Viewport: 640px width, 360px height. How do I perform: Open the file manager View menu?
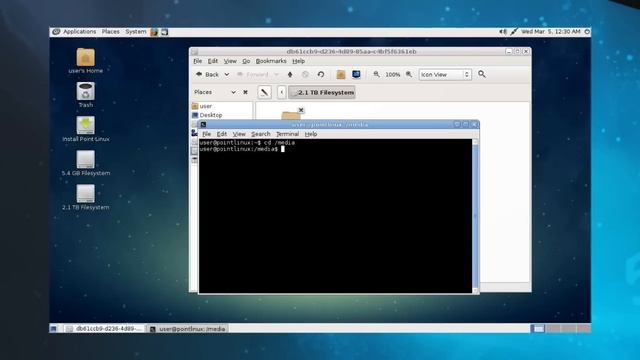tap(230, 61)
